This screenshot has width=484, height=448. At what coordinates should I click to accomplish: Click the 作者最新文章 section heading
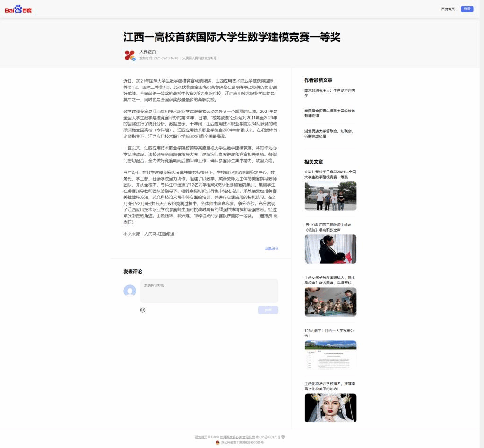tap(318, 80)
